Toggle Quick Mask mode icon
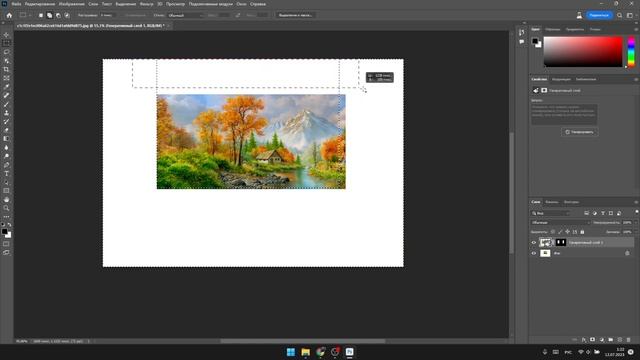 click(x=6, y=244)
